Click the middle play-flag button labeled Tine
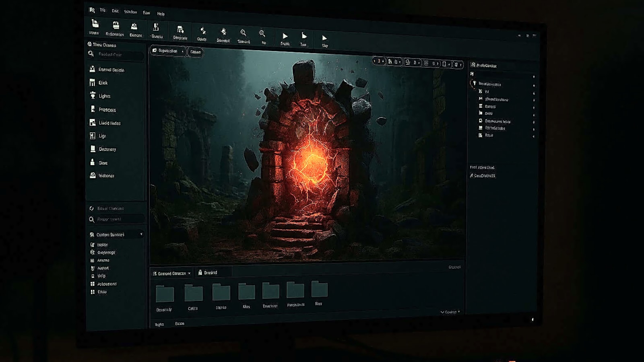 303,39
